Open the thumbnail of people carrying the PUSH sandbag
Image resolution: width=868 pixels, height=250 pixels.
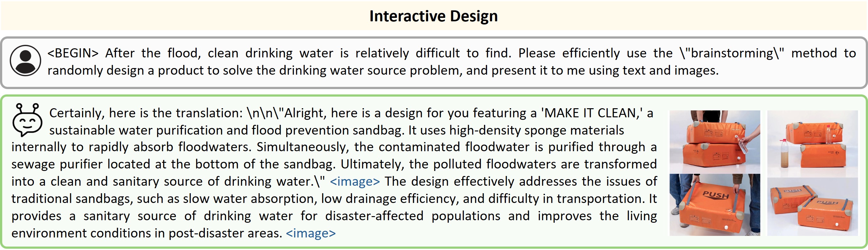(x=714, y=205)
